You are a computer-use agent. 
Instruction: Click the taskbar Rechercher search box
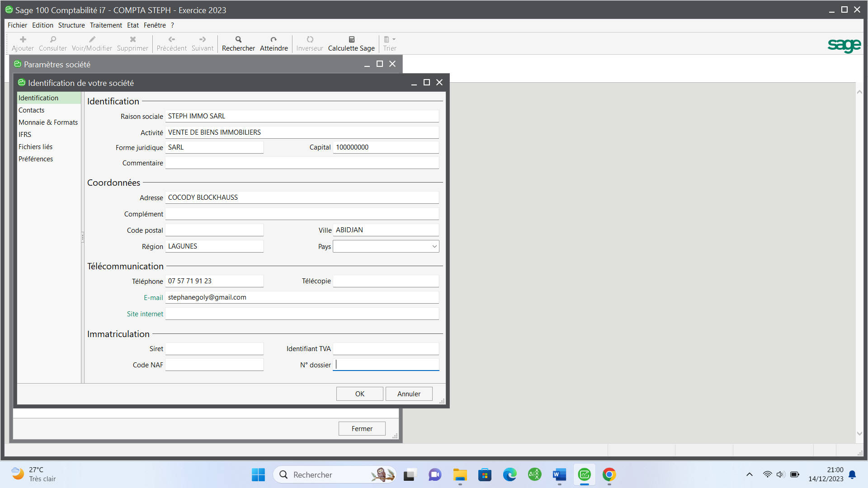click(335, 474)
